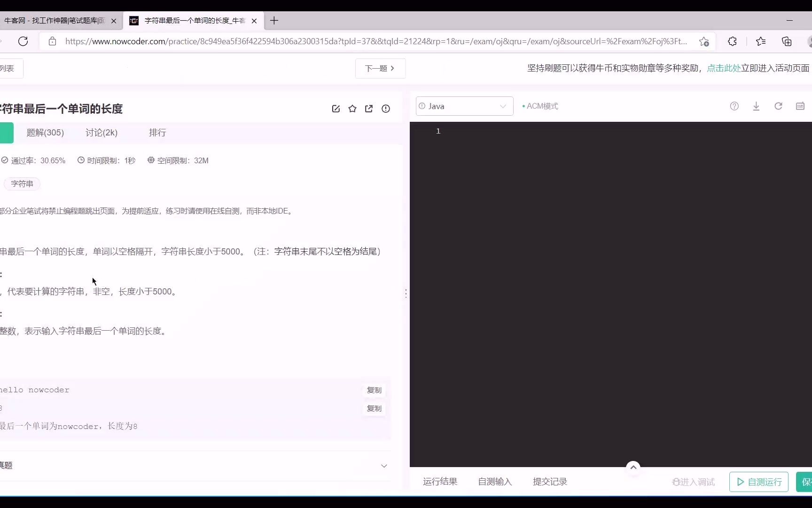Open the 排行 tab

tap(157, 133)
